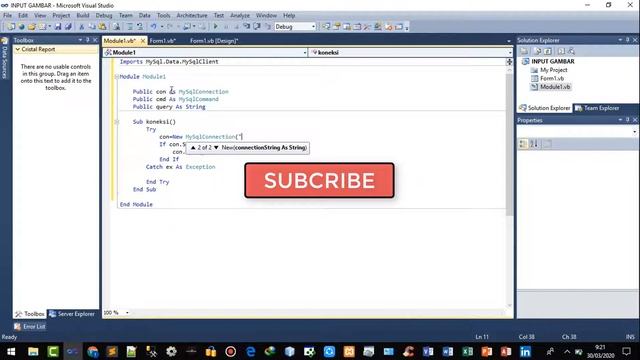640x360 pixels.
Task: Click the code editor vertical scrollbar
Action: (x=509, y=145)
